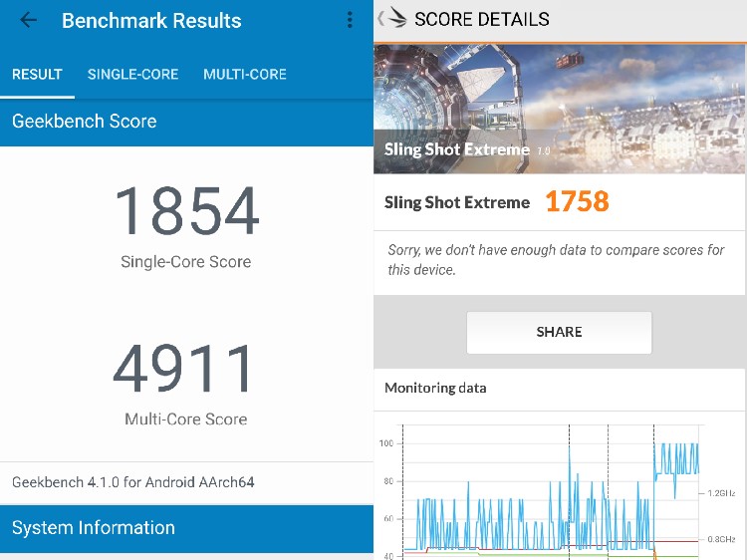Tap the Geekbench Score header

(x=186, y=122)
